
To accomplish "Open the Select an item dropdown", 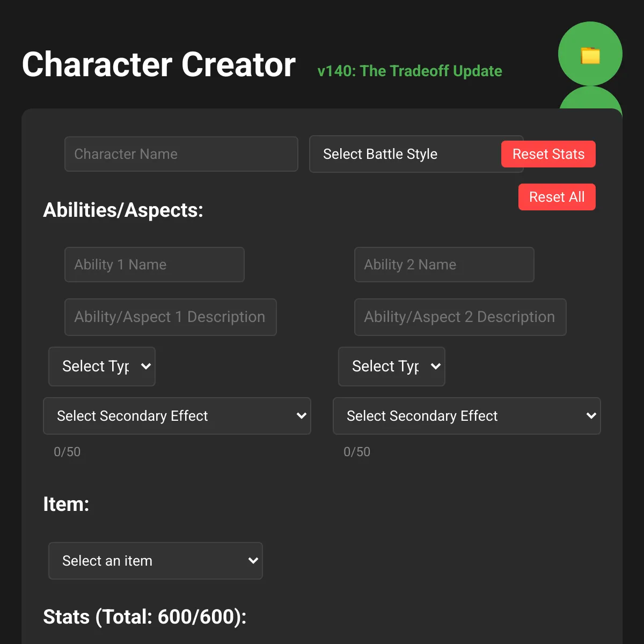I will pos(156,561).
